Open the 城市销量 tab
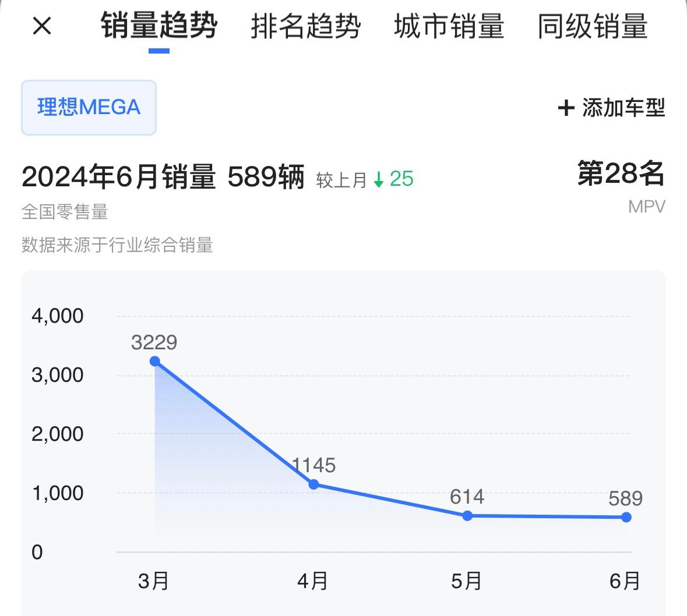This screenshot has height=616, width=687. [449, 27]
